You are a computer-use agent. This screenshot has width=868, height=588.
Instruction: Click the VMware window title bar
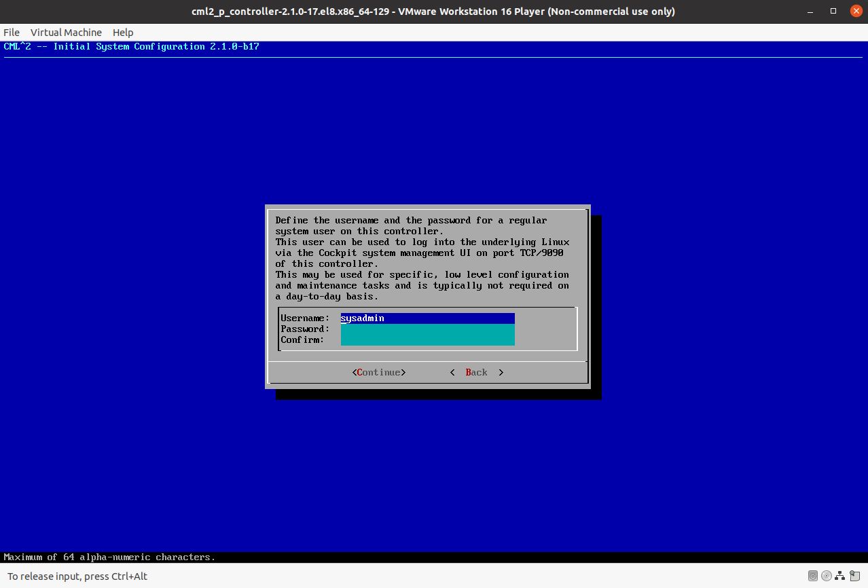[434, 11]
